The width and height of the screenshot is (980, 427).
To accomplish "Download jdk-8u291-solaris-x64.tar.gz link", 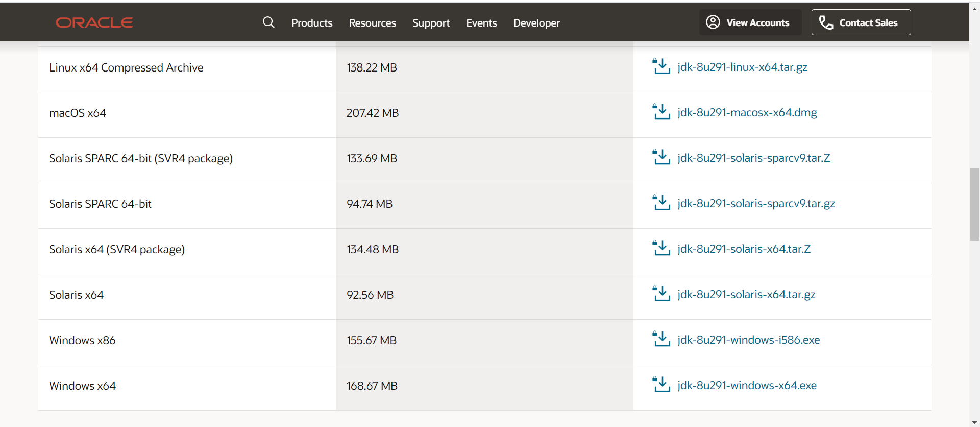I will pos(747,294).
